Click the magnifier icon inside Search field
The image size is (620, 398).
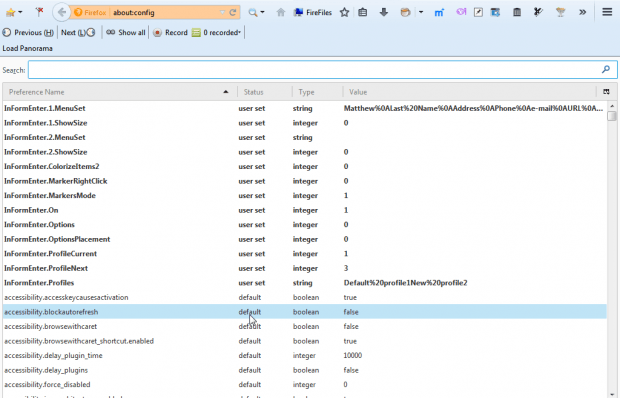click(x=606, y=70)
